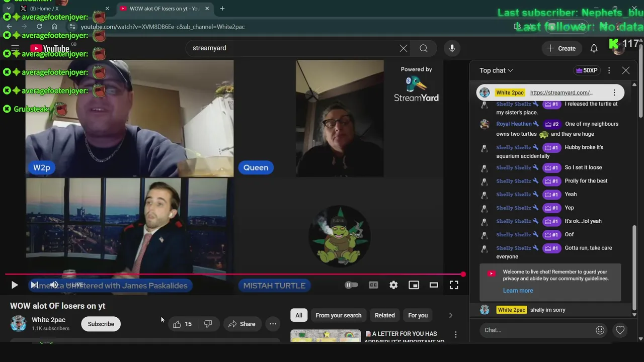This screenshot has width=644, height=362.
Task: Open pinned streamyard.com link
Action: pyautogui.click(x=561, y=93)
